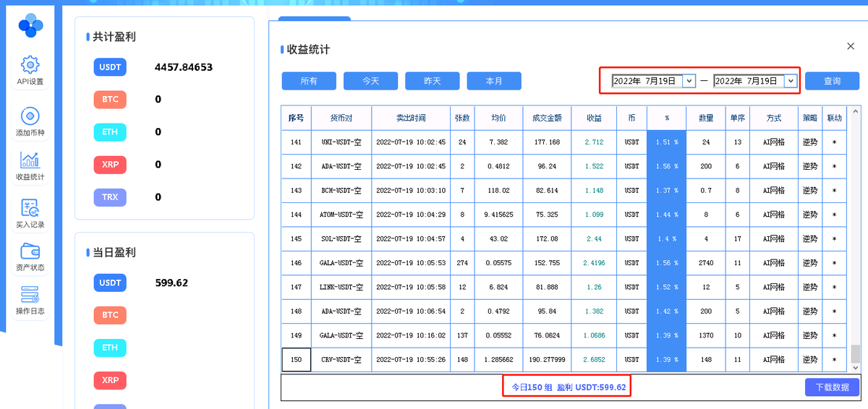This screenshot has width=868, height=409.
Task: Click BTC badge under 共计盈利
Action: 110,100
